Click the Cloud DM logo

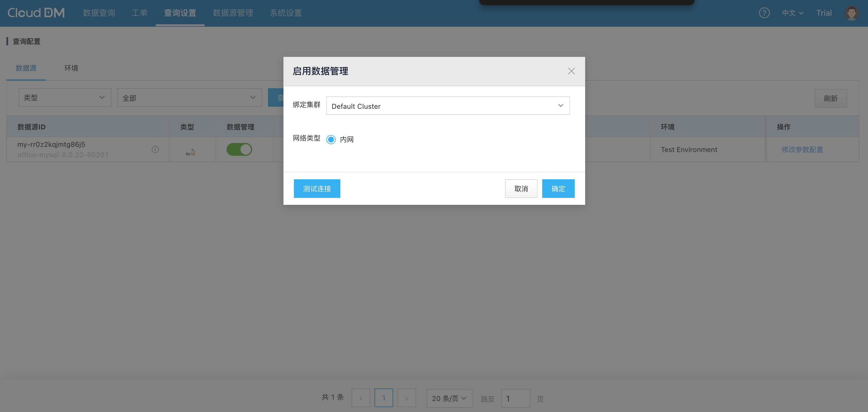pos(36,13)
